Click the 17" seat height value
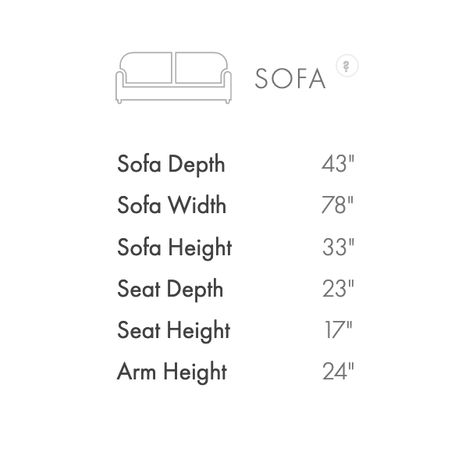Screen dimensions: 476x470 pos(338,330)
